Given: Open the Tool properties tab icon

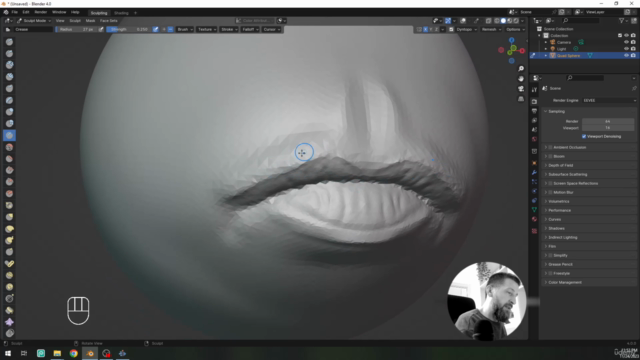Looking at the screenshot, I should pyautogui.click(x=534, y=90).
